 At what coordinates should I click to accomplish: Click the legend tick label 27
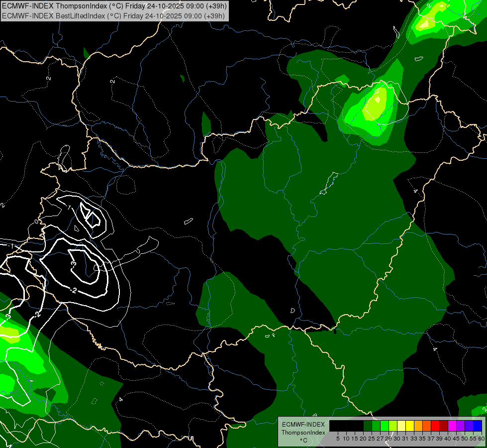(x=380, y=439)
